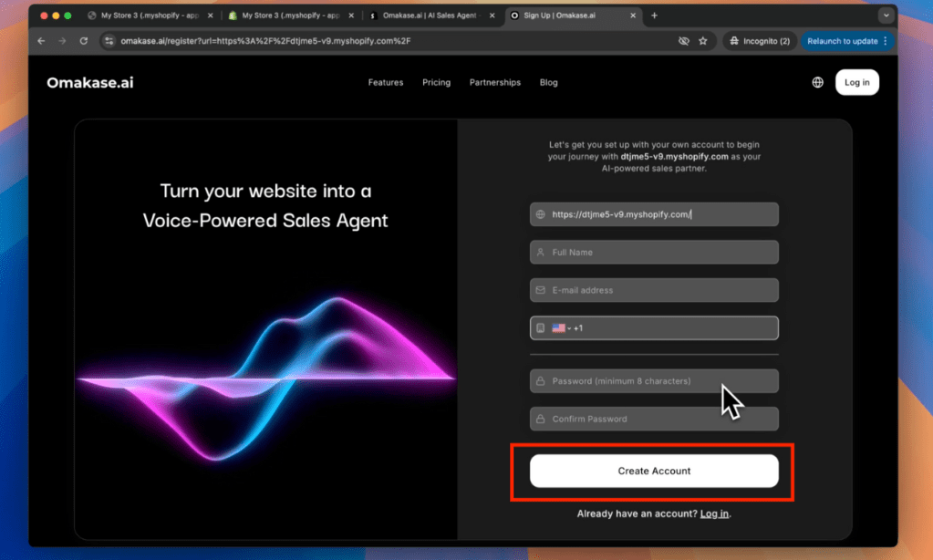Click the Log in button in header
Viewport: 933px width, 560px height.
point(856,83)
